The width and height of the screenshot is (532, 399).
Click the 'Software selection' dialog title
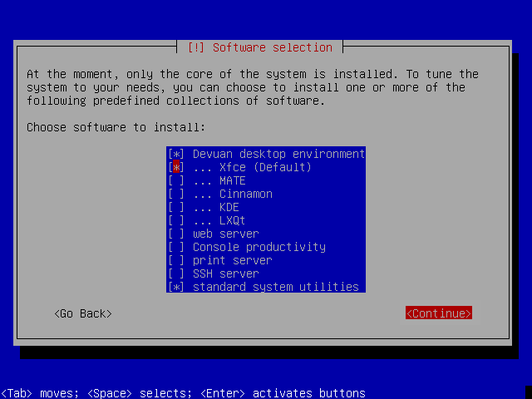pyautogui.click(x=273, y=47)
